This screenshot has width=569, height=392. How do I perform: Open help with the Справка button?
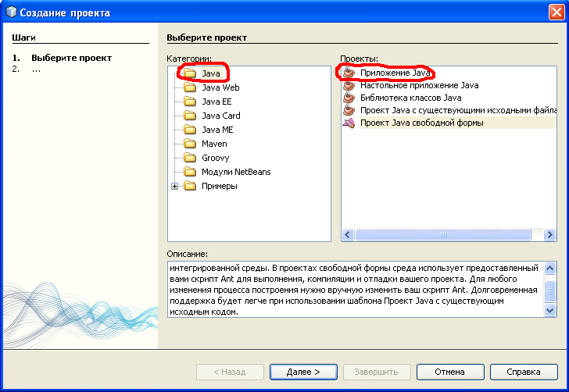[x=524, y=372]
